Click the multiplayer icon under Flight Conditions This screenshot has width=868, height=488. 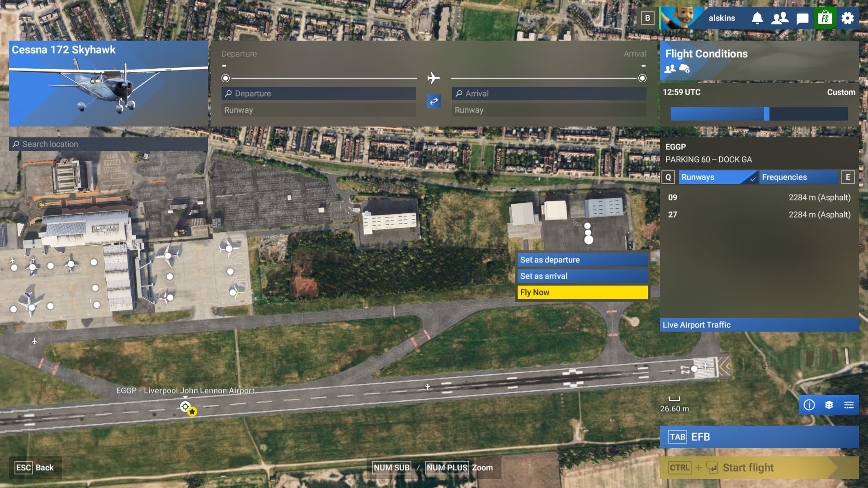point(670,69)
